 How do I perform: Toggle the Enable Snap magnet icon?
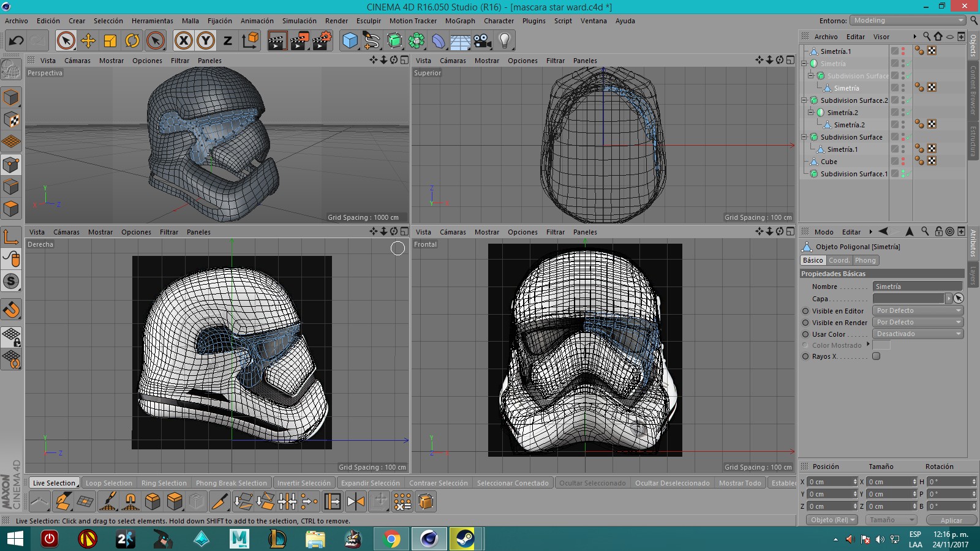click(11, 310)
